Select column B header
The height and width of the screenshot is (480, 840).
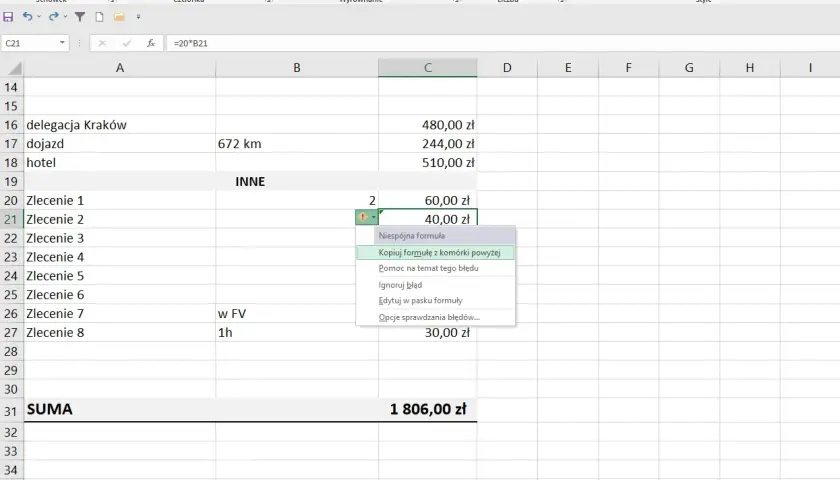pyautogui.click(x=297, y=68)
